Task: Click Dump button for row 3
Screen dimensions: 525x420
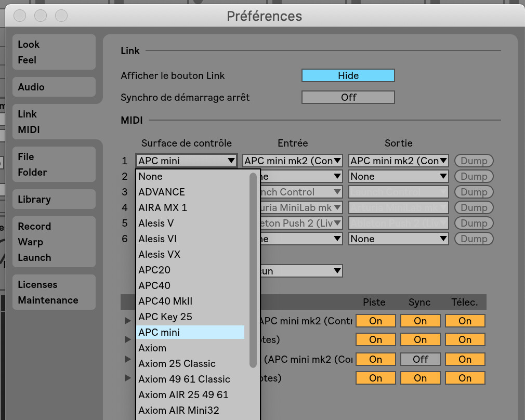Action: (x=474, y=192)
